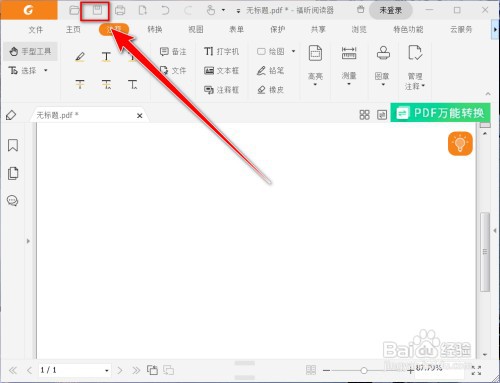500x383 pixels.
Task: Switch to the 转换 ribbon tab
Action: pos(155,29)
